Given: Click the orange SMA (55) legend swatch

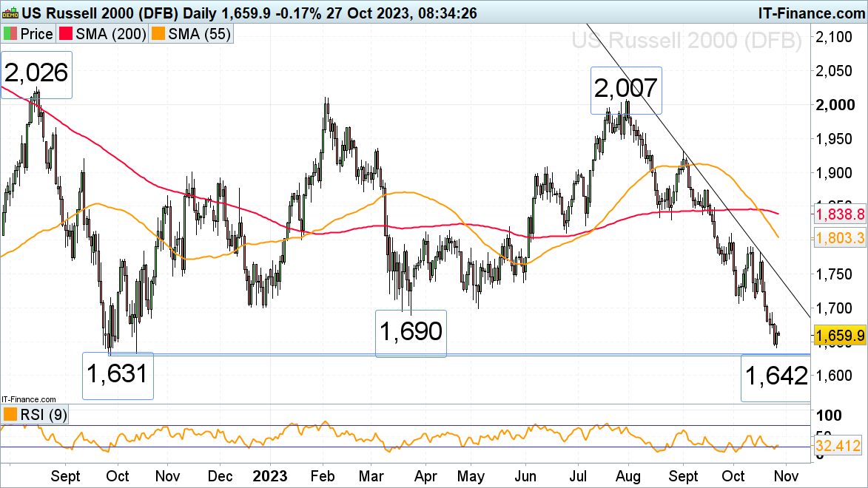Looking at the screenshot, I should pos(158,34).
